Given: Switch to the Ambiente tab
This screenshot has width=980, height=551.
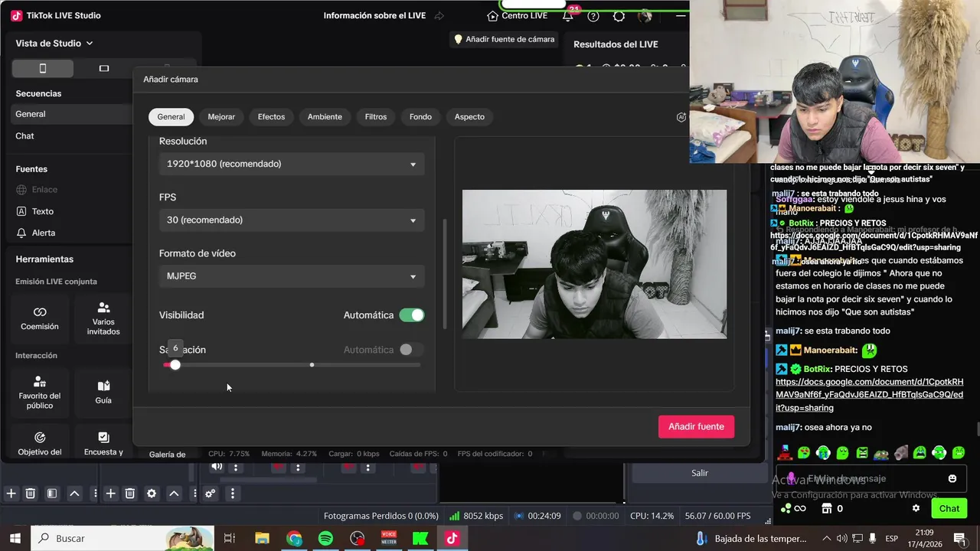Looking at the screenshot, I should click(325, 117).
